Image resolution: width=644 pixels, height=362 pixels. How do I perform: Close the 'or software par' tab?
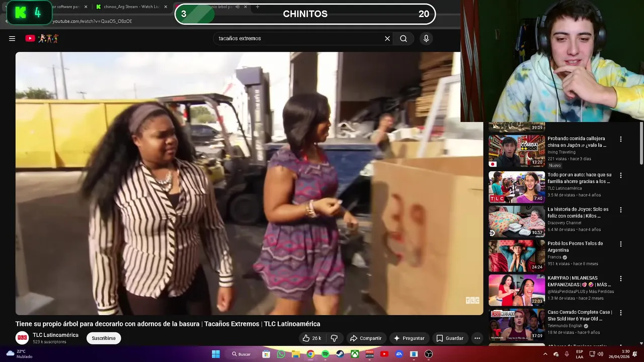[86, 7]
